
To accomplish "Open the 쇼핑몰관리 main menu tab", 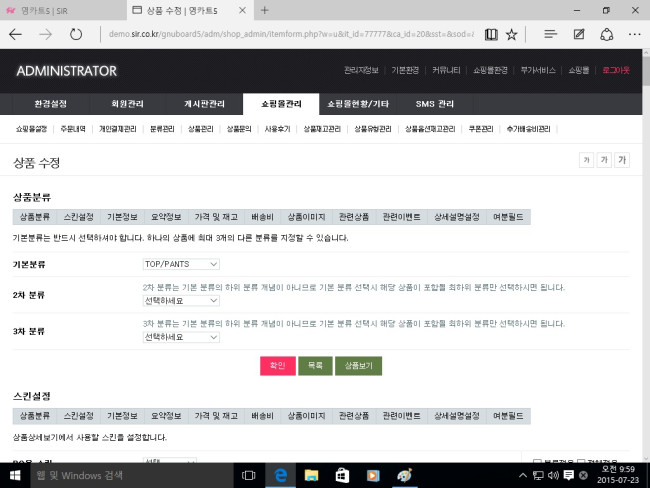I will tap(280, 104).
